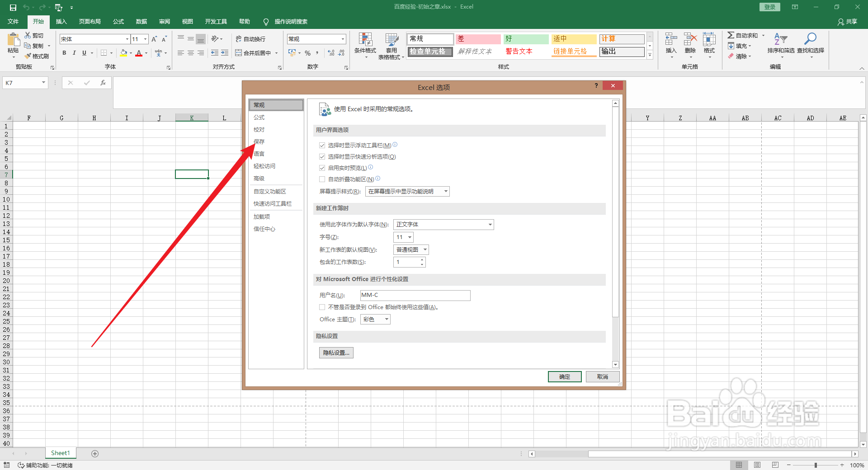The height and width of the screenshot is (470, 868).
Task: Increase font size with large A icon
Action: point(154,39)
